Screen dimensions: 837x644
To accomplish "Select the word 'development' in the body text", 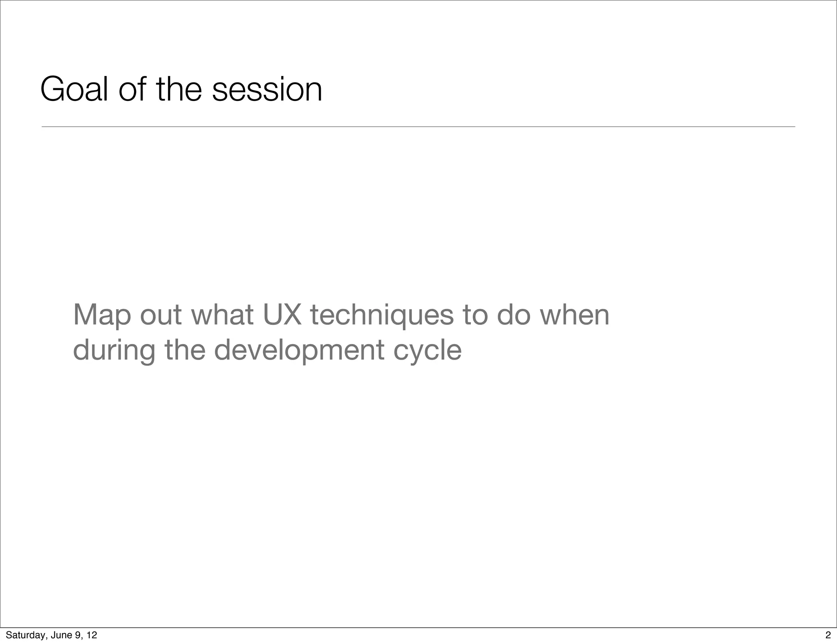I will 299,350.
